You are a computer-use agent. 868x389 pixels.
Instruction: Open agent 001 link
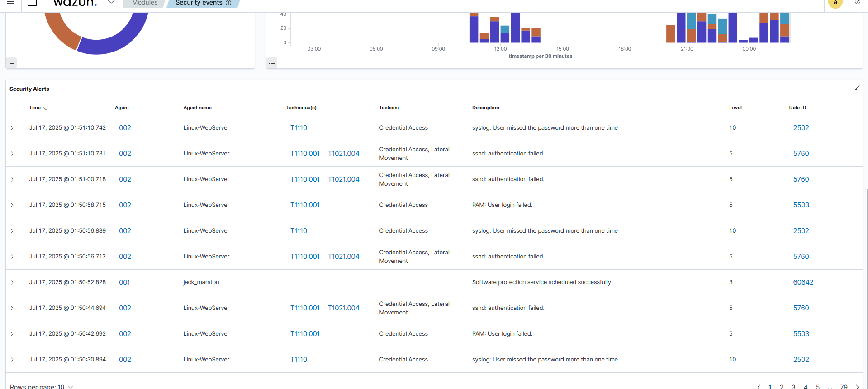124,282
